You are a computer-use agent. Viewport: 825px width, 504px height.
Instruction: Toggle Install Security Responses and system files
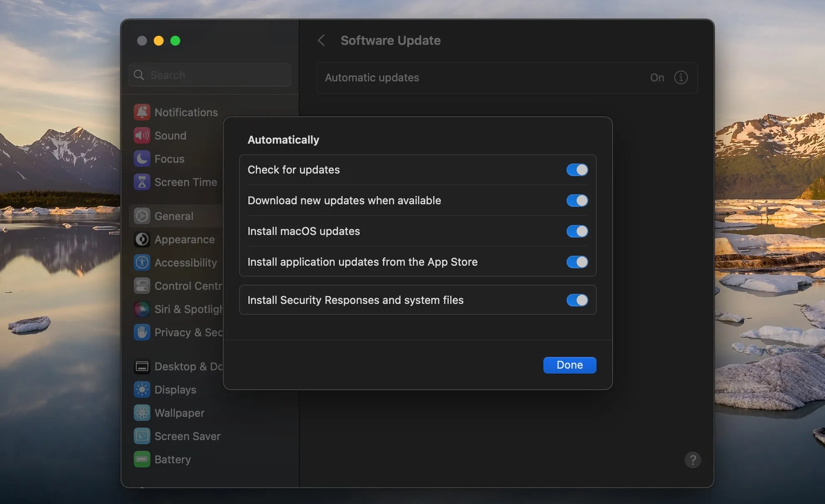pyautogui.click(x=577, y=300)
